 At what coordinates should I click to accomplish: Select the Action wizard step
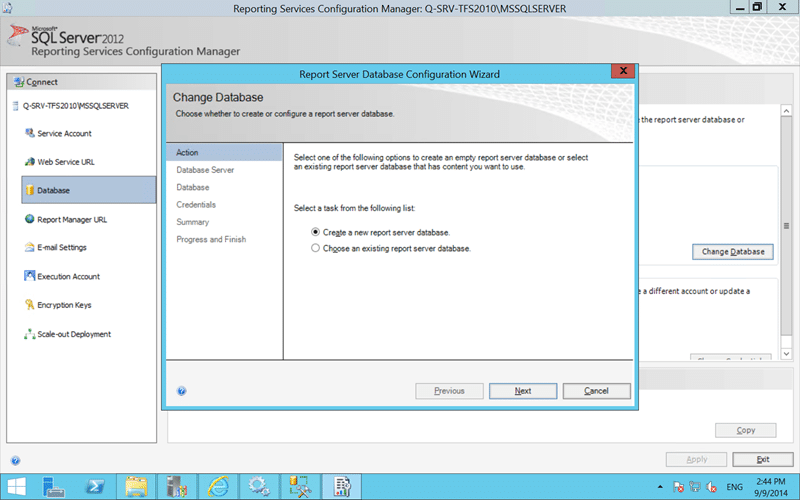pos(224,153)
